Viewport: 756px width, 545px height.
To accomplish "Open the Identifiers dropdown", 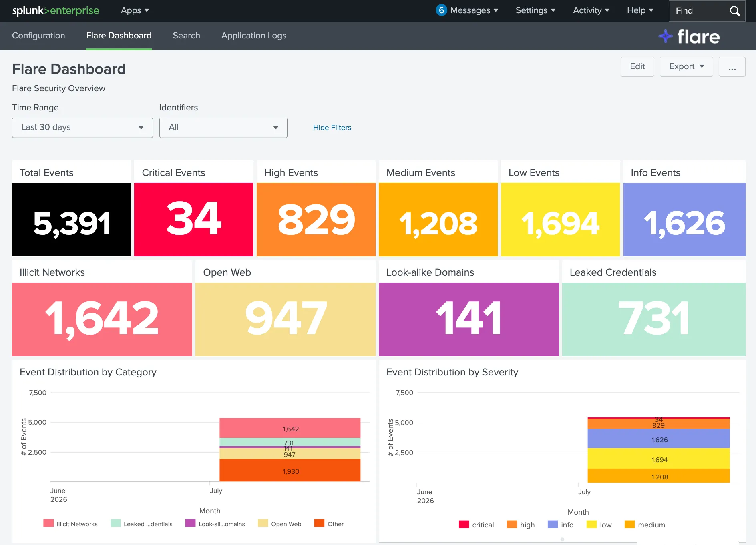I will [223, 128].
